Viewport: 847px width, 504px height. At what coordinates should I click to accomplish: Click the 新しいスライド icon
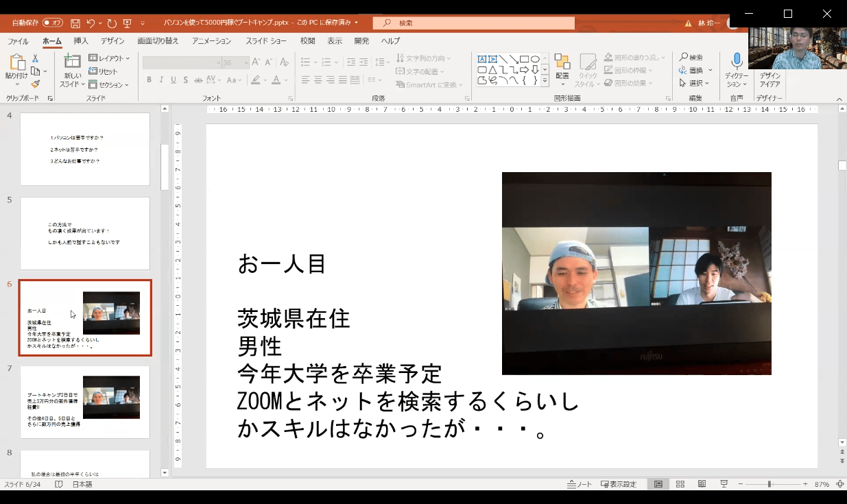72,62
